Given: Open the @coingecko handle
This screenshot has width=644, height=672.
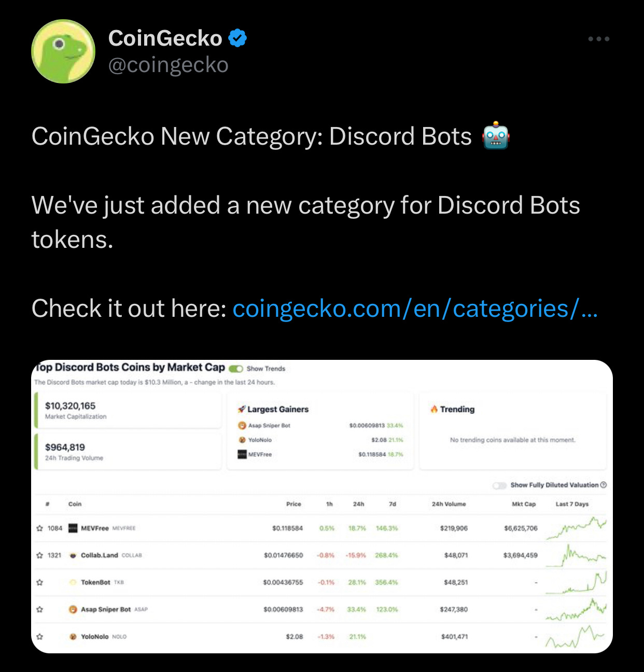Looking at the screenshot, I should click(x=169, y=65).
